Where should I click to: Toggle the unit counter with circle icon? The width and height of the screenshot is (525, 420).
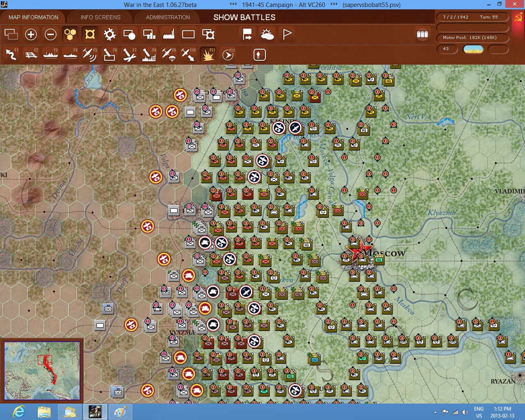(129, 34)
